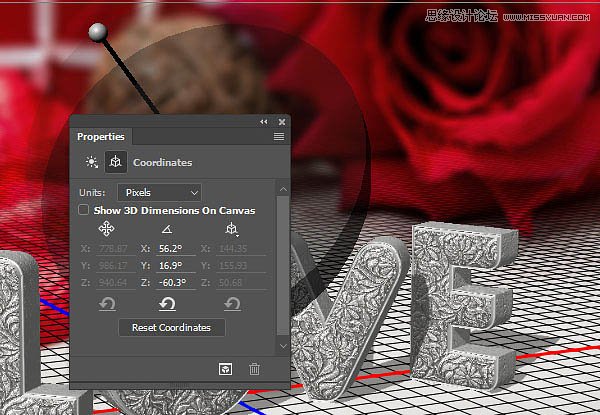Collapse the panel with the double-arrow icon
This screenshot has width=600, height=415.
coord(264,122)
